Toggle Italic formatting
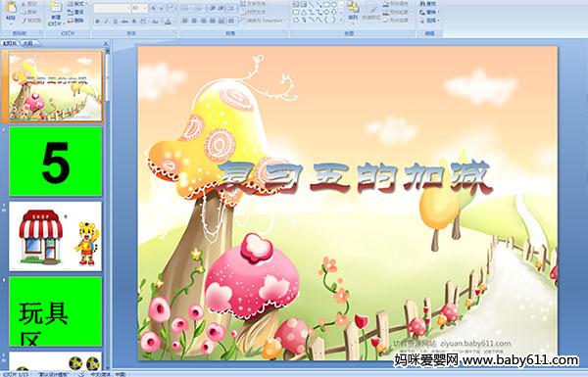The width and height of the screenshot is (588, 377). [107, 22]
